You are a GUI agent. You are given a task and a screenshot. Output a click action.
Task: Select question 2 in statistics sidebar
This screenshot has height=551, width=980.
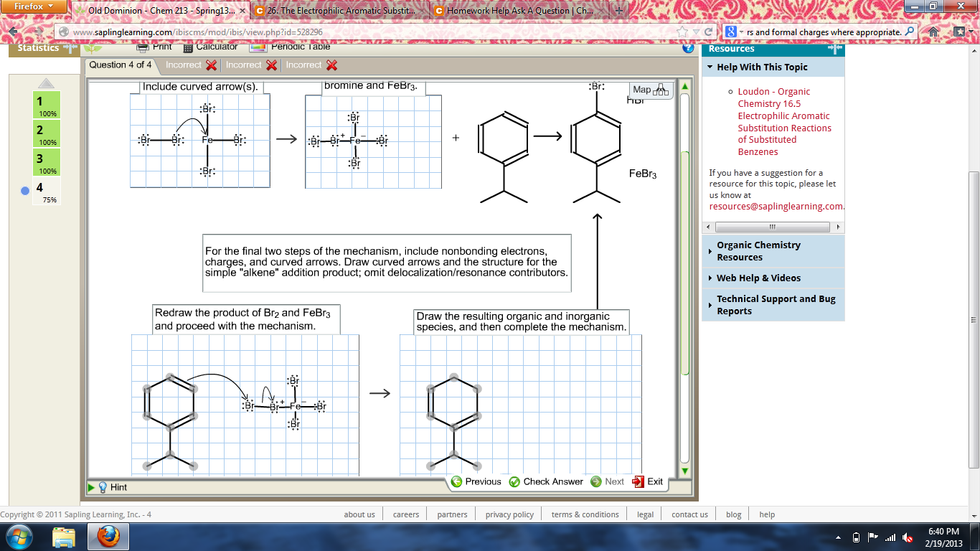click(48, 133)
